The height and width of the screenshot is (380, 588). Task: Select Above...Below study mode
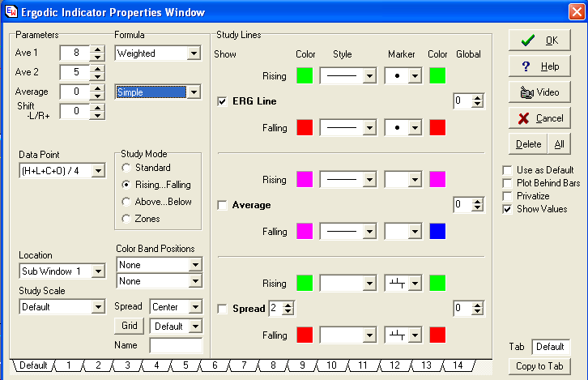click(x=126, y=202)
